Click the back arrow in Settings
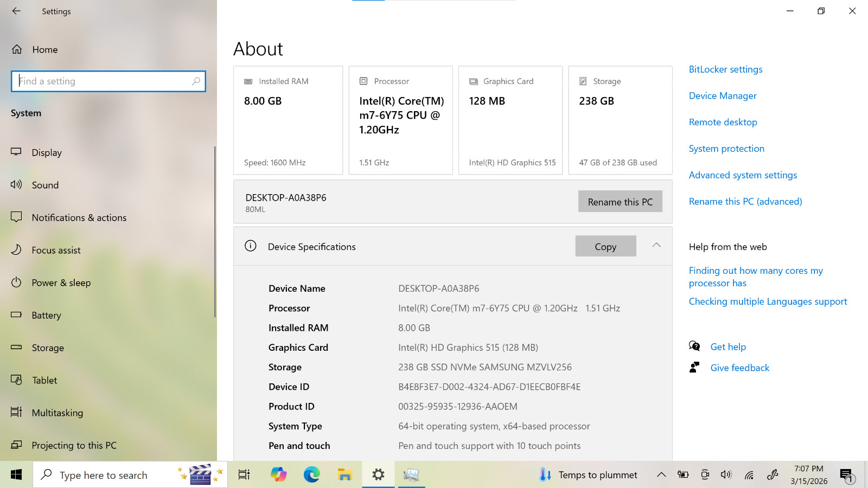 [x=16, y=11]
